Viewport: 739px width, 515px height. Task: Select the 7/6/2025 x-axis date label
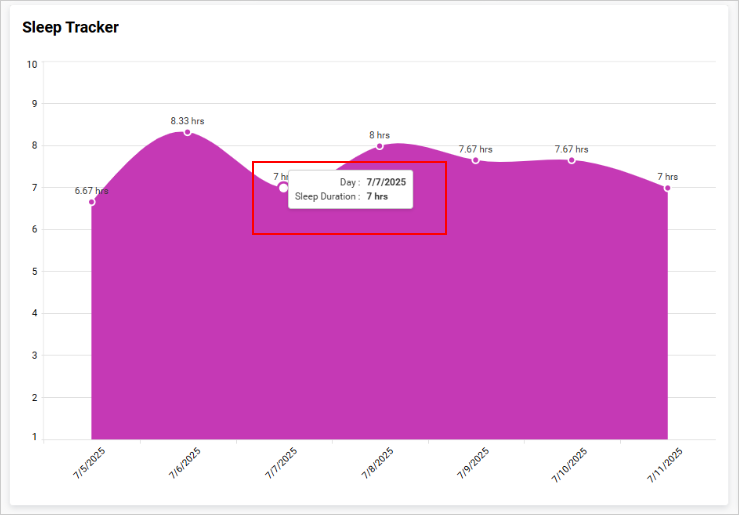click(184, 465)
